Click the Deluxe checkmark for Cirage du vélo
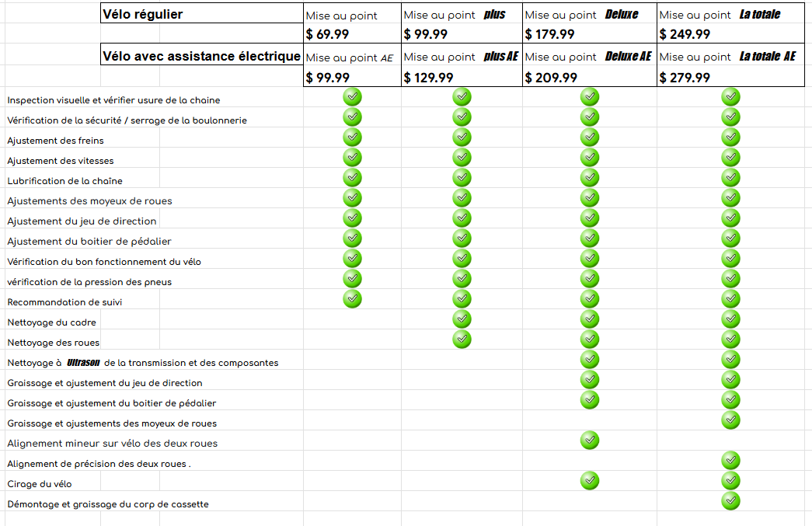The height and width of the screenshot is (526, 812). (590, 480)
